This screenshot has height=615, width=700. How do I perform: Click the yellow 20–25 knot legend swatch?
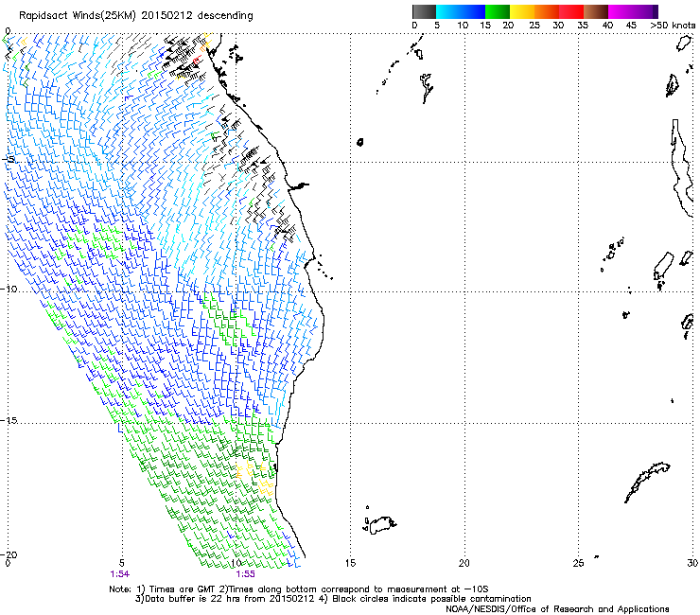[x=522, y=11]
